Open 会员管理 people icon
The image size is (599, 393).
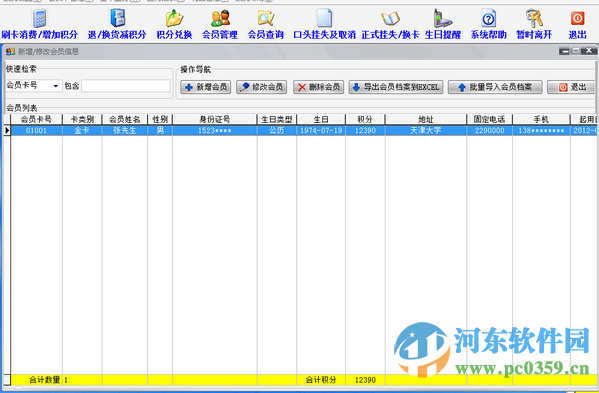[220, 18]
